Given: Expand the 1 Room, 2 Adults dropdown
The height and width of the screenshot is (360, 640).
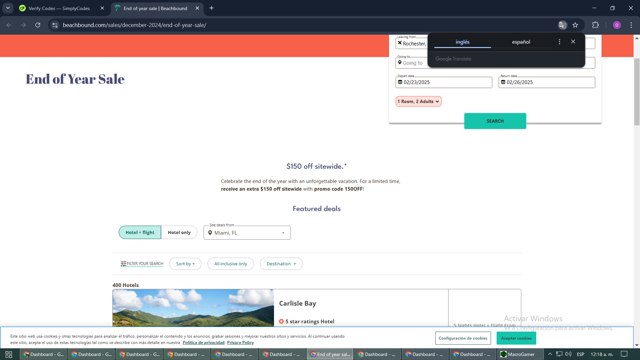Looking at the screenshot, I should click(418, 101).
